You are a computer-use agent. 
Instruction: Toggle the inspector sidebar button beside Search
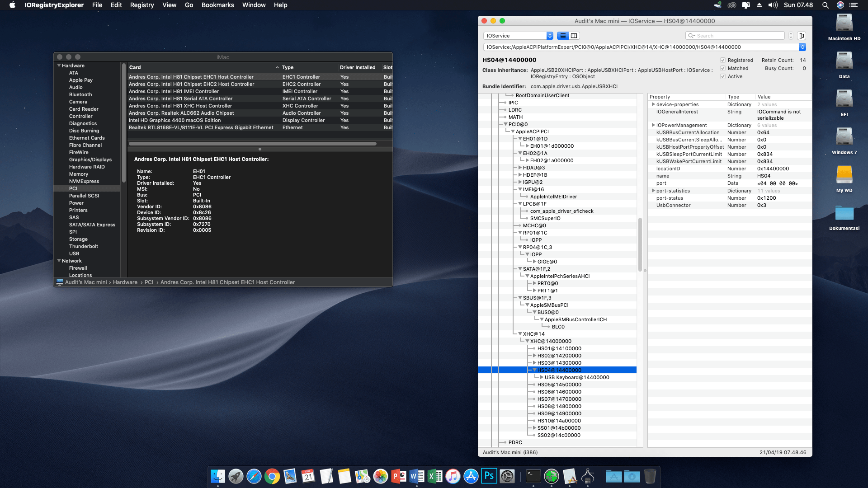pyautogui.click(x=802, y=36)
